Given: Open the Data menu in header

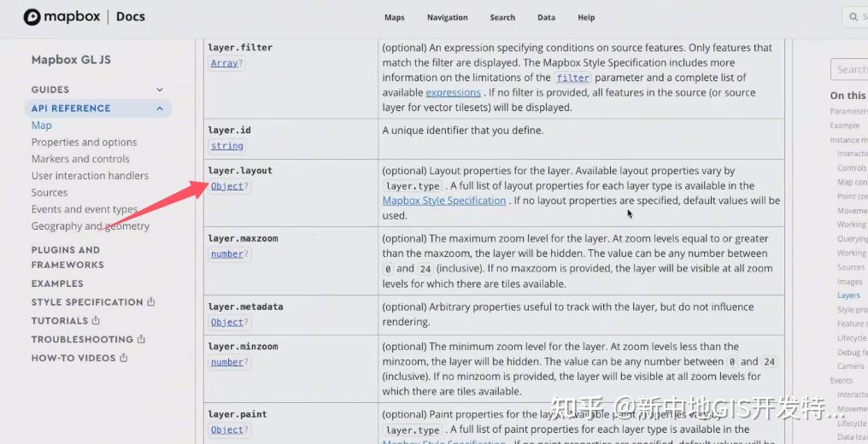Looking at the screenshot, I should click(x=546, y=17).
